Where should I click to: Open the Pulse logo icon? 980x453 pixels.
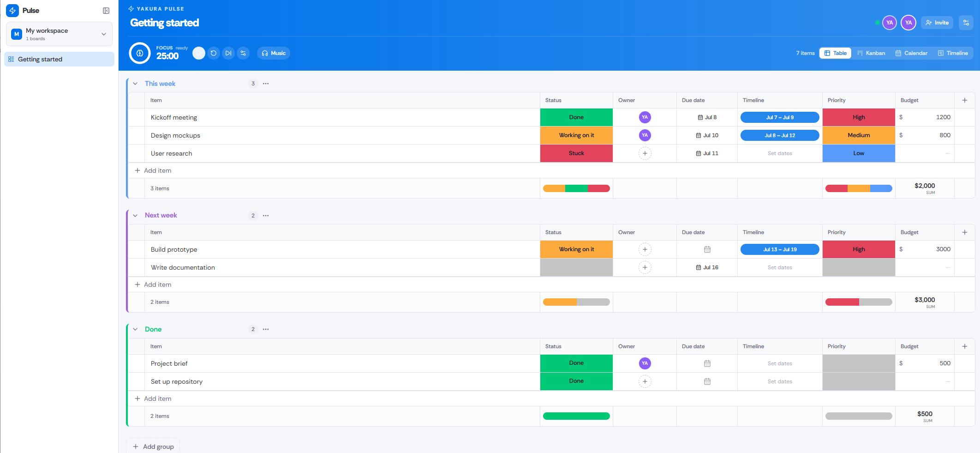[12, 11]
